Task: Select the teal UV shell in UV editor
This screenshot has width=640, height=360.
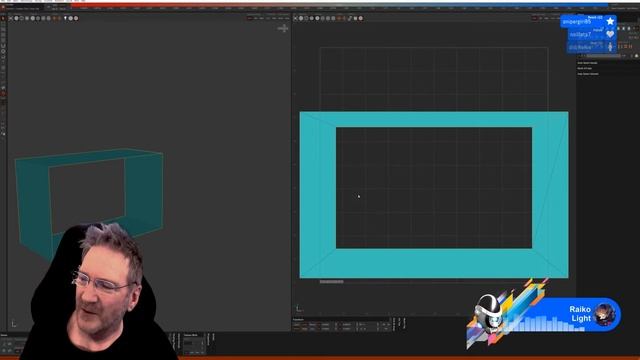Action: [x=434, y=263]
